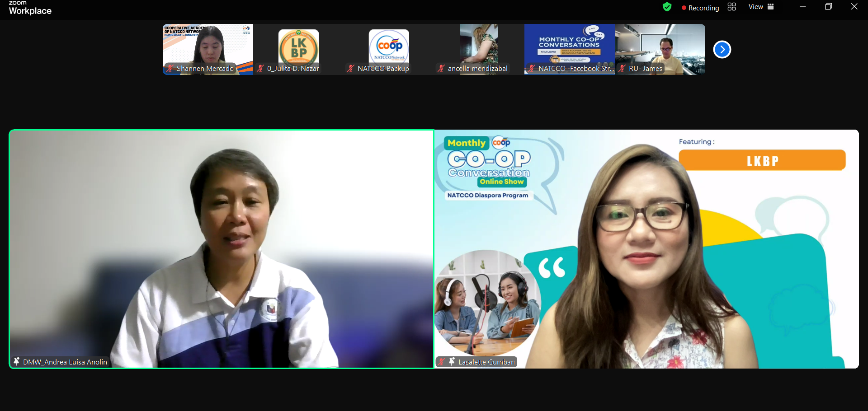Click ancella mendizabal's muted mic icon
This screenshot has width=868, height=411.
(x=441, y=69)
